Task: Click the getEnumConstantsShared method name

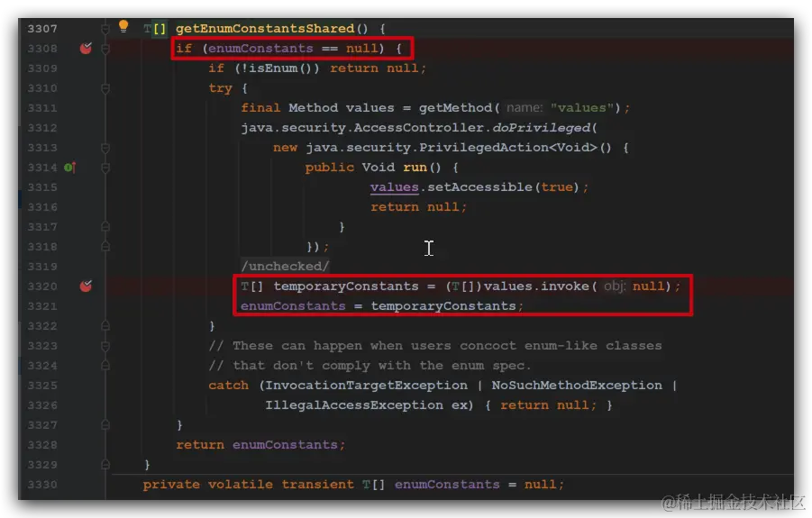Action: (x=265, y=29)
